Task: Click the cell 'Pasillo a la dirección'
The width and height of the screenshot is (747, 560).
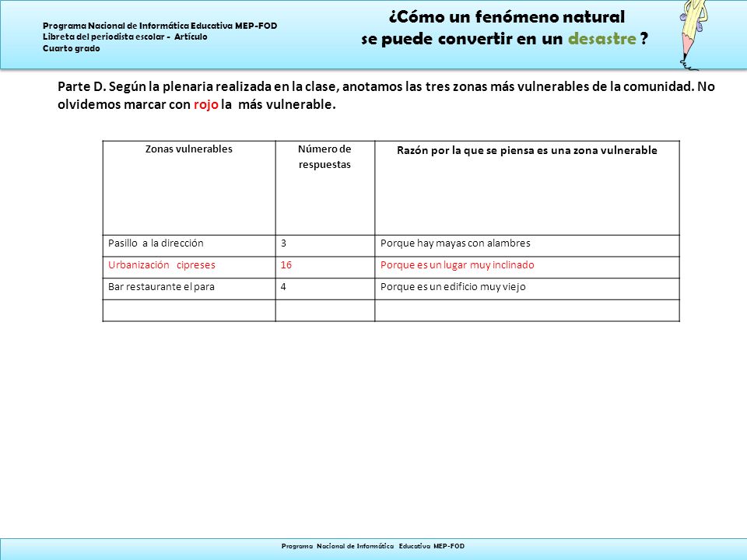Action: coord(188,246)
